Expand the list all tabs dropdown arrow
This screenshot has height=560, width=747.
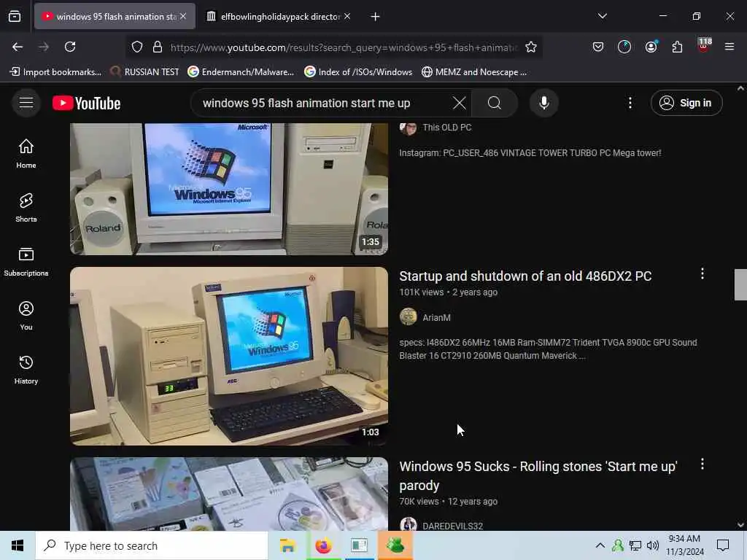602,16
